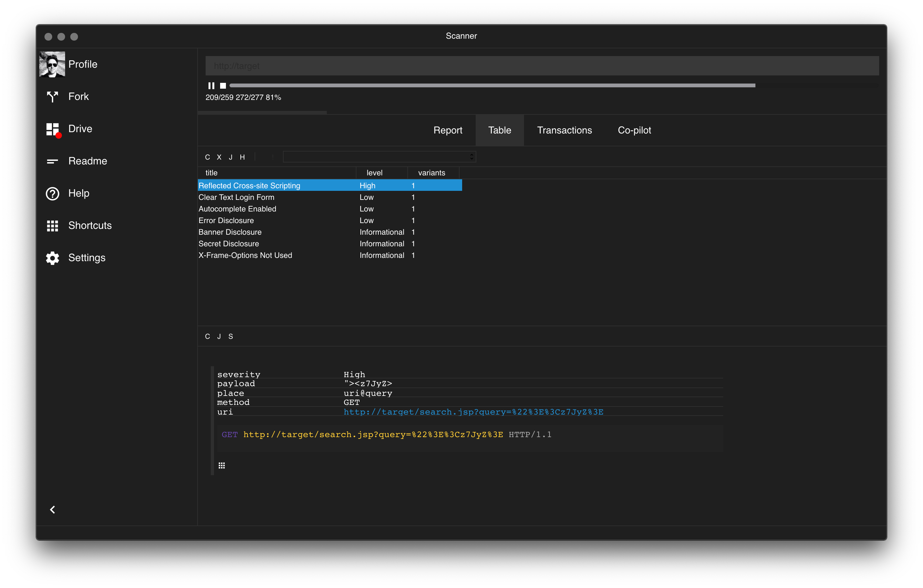
Task: Stop the scan with square button
Action: tap(223, 85)
